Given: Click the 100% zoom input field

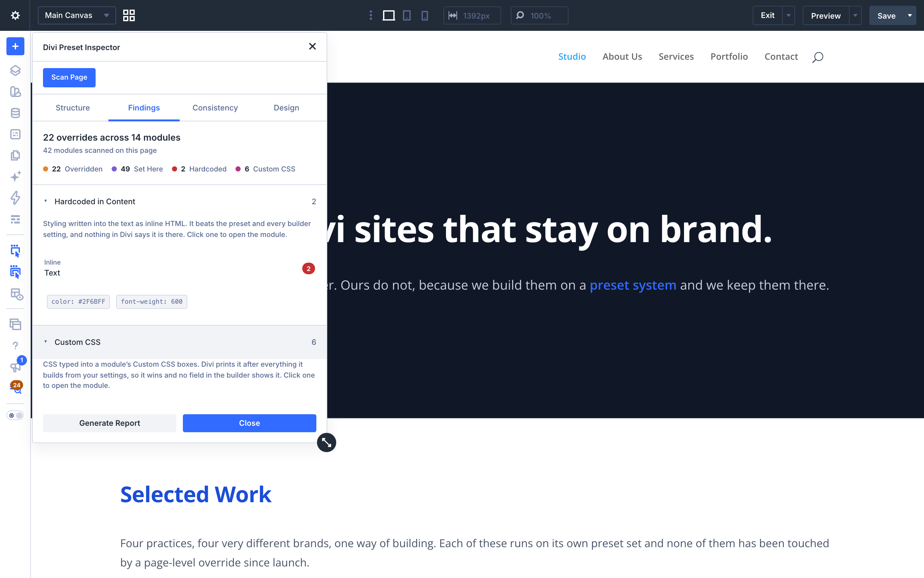Looking at the screenshot, I should coord(540,15).
